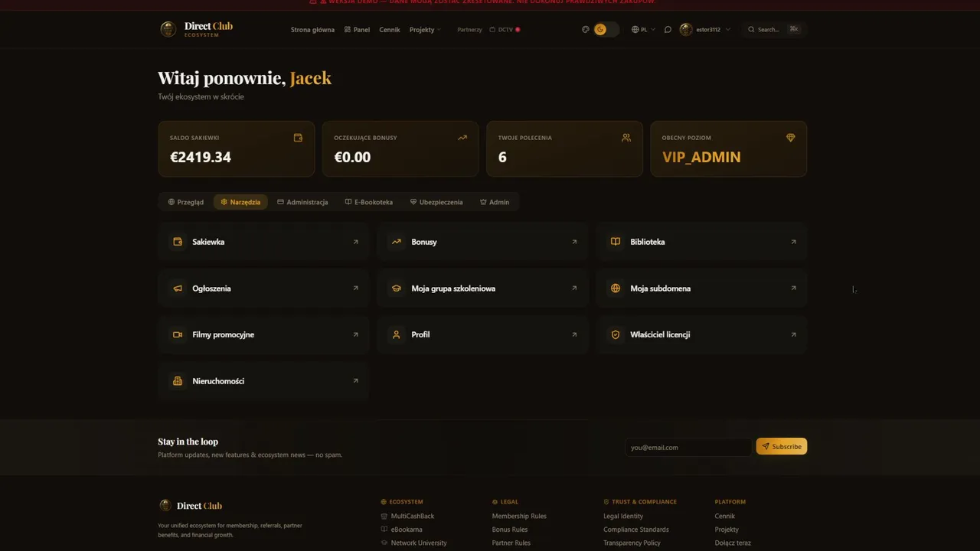Click the arrow on the Sakiewka card
Screen dimensions: 980x551
355,242
